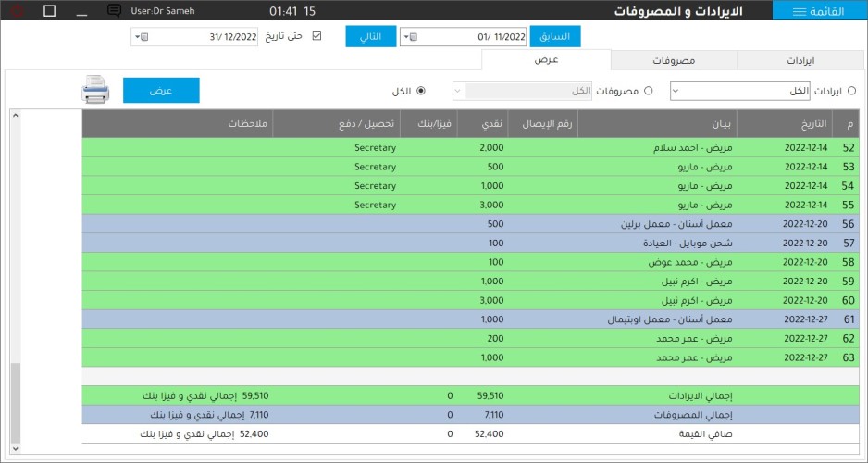Viewport: 868px width, 463px height.
Task: Open the chat message icon in title bar
Action: point(115,11)
